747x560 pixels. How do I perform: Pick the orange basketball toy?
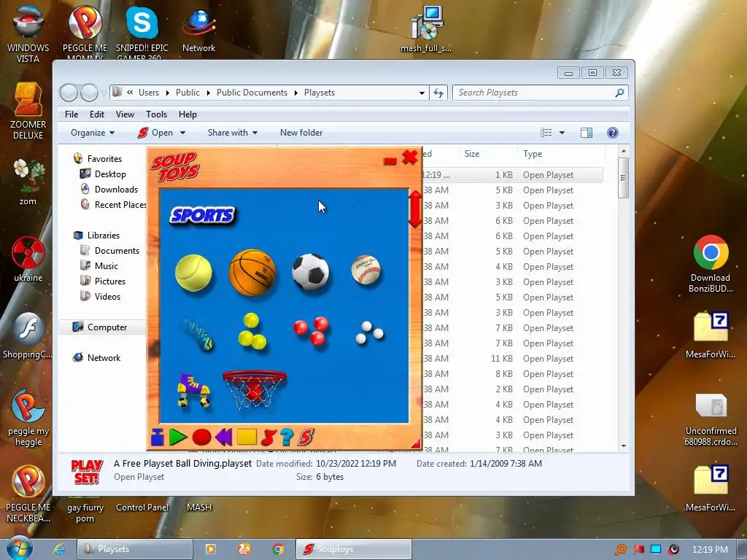252,273
